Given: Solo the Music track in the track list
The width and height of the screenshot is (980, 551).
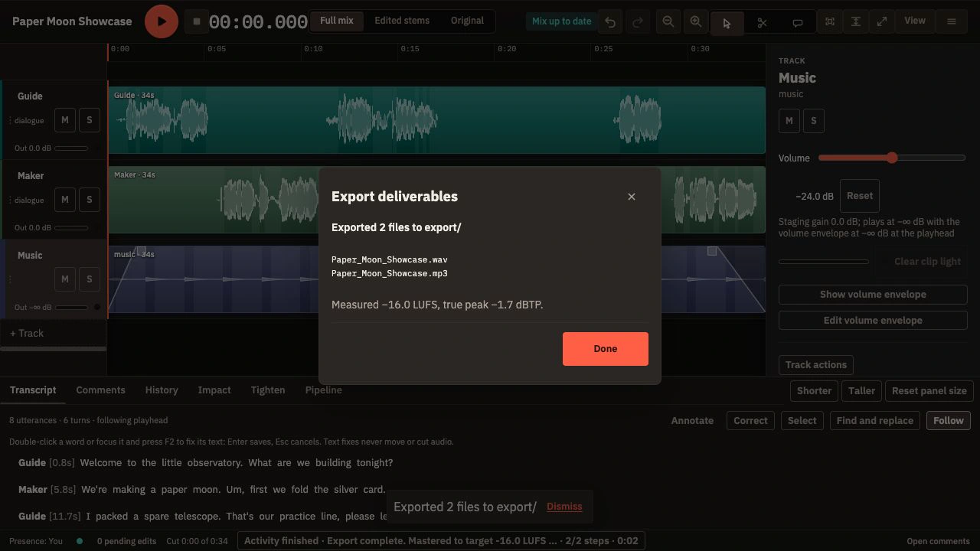Looking at the screenshot, I should click(90, 279).
